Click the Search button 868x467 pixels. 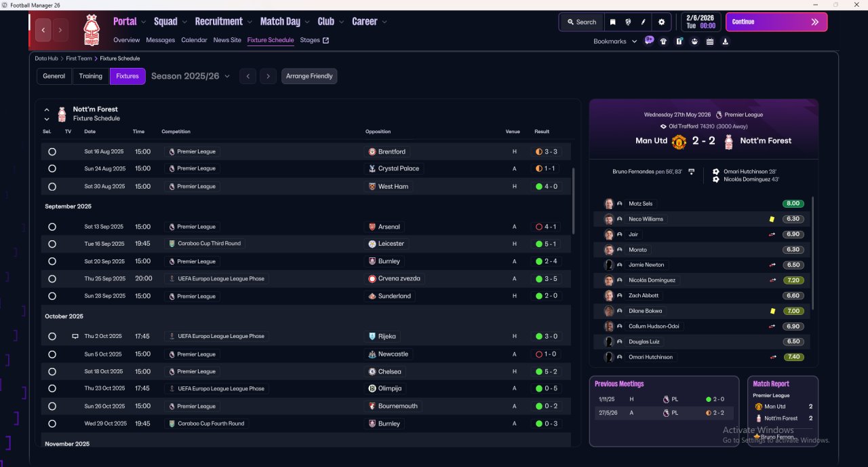coord(582,22)
